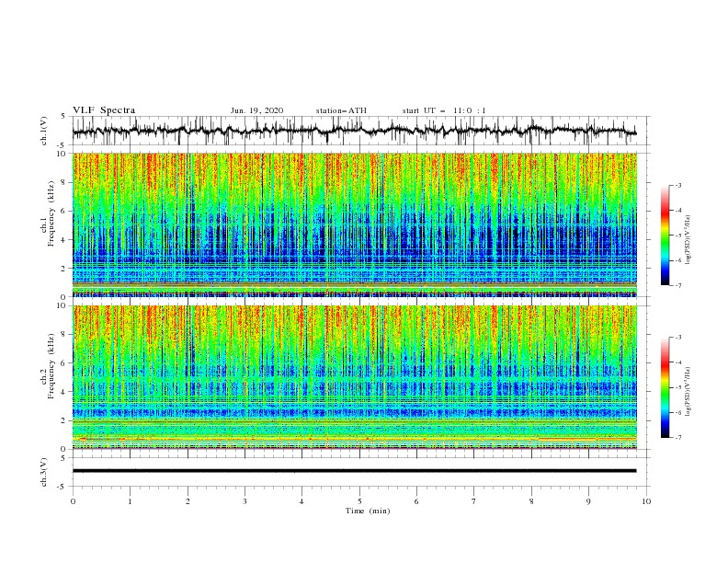Click the 'station=ATH' label
The height and width of the screenshot is (563, 728).
click(x=341, y=110)
